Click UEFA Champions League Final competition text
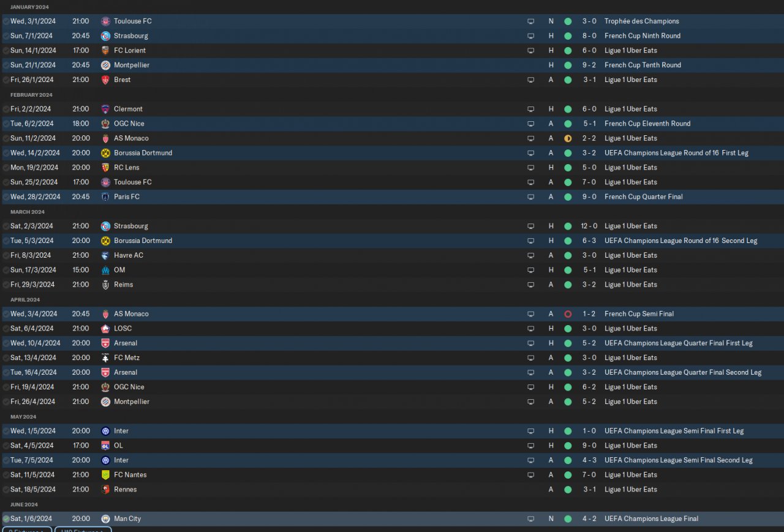 point(651,519)
